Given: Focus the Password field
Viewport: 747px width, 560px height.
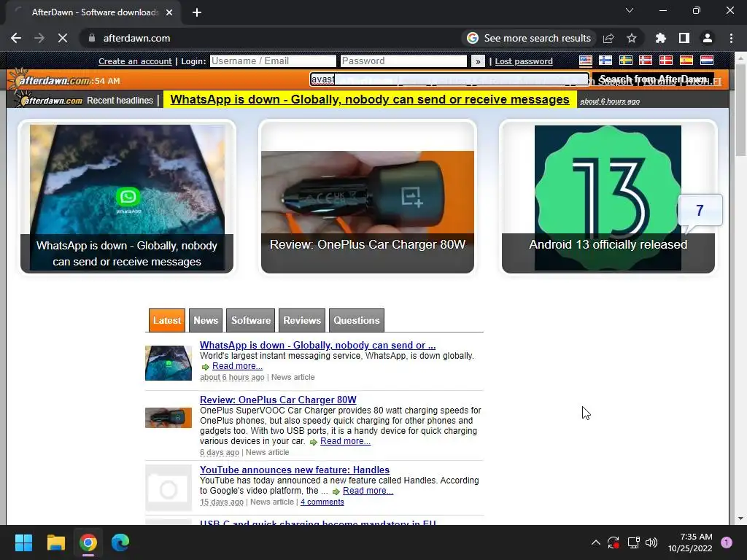Looking at the screenshot, I should pos(403,61).
